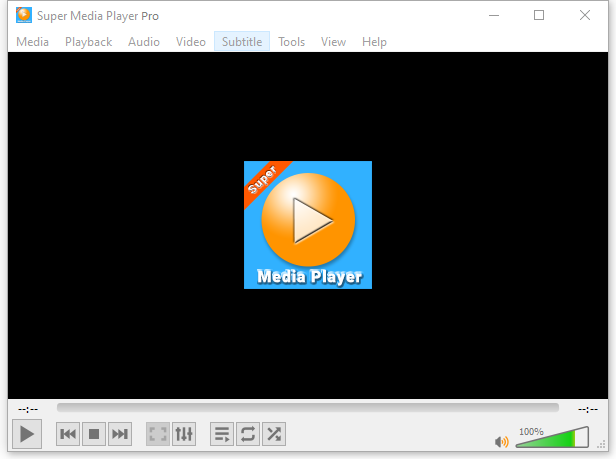Toggle fullscreen video mode
This screenshot has height=459, width=616.
pos(158,434)
